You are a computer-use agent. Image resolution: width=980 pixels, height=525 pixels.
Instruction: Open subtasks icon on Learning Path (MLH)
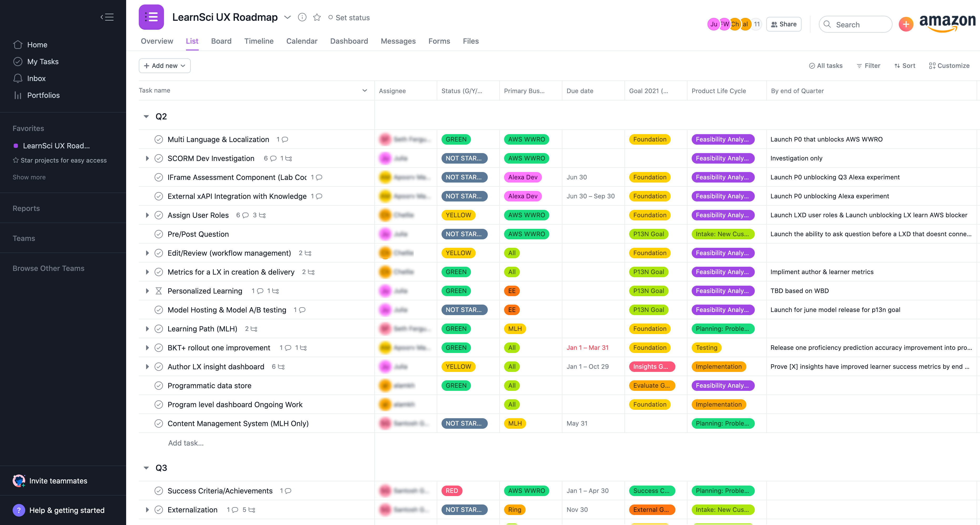[x=254, y=329]
